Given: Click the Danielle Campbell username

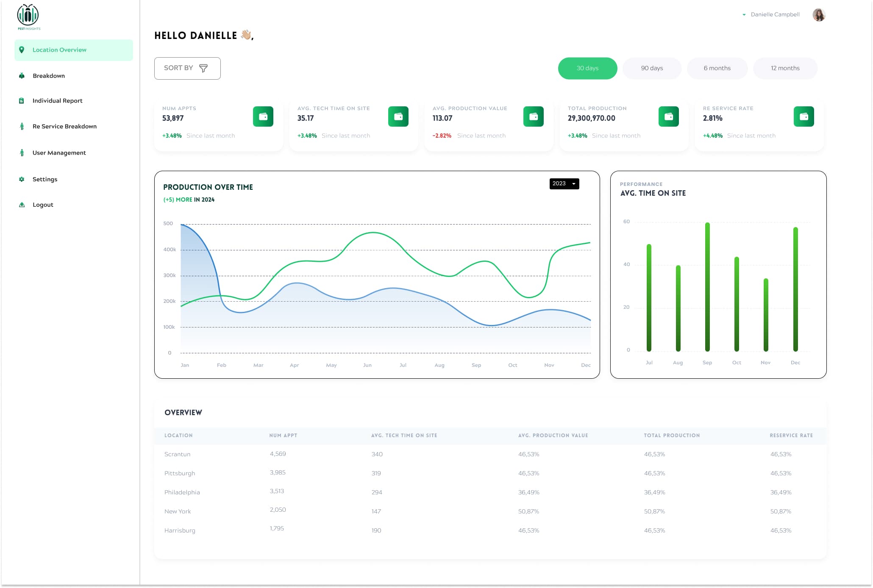Looking at the screenshot, I should tap(775, 14).
